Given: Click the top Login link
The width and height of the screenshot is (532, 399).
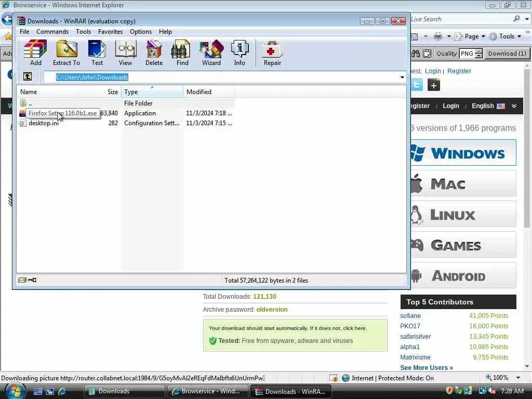Looking at the screenshot, I should point(433,71).
